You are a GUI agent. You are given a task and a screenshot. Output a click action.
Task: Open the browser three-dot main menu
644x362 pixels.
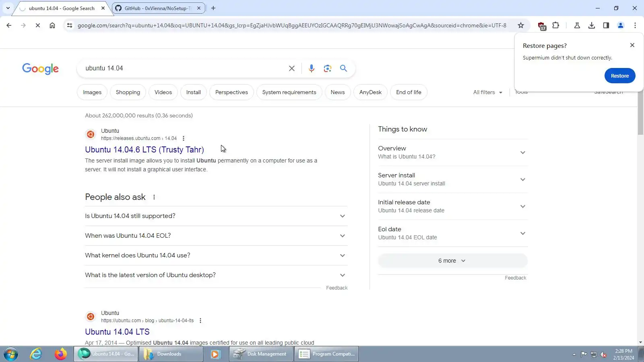[635, 25]
